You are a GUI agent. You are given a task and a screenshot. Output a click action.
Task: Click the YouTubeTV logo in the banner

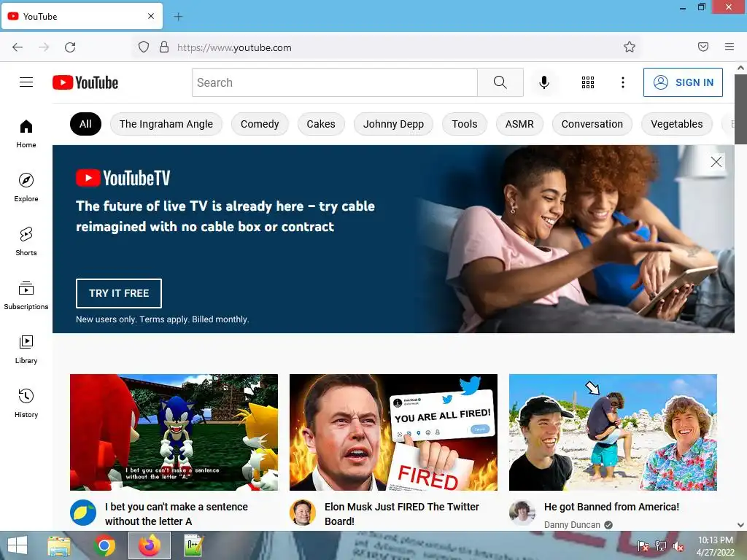[123, 178]
